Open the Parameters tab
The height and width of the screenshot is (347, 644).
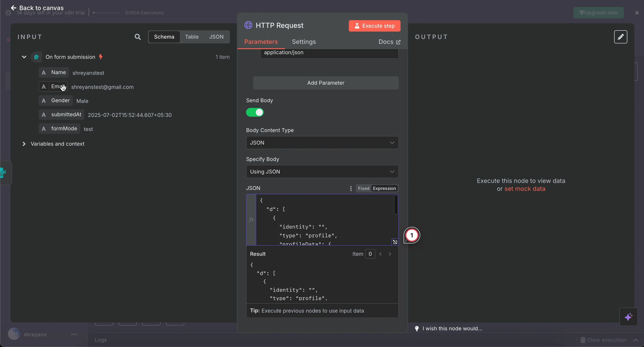pos(261,42)
